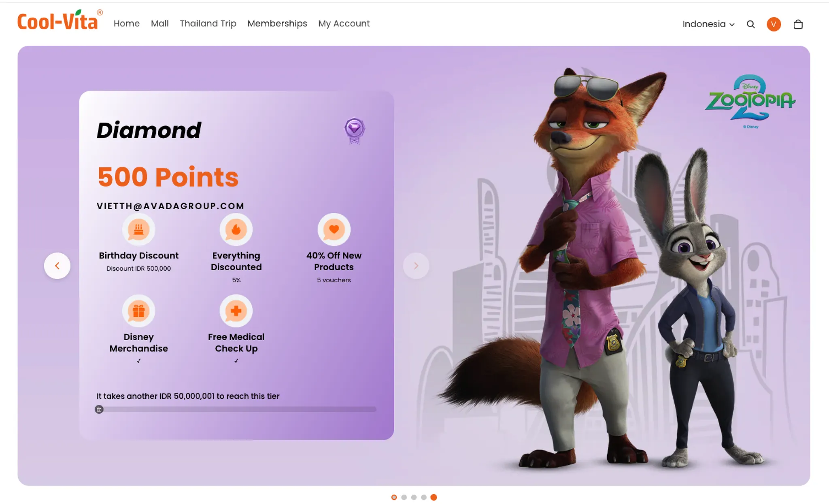Click the Free Medical Check Up cross icon
The image size is (829, 504).
(236, 311)
